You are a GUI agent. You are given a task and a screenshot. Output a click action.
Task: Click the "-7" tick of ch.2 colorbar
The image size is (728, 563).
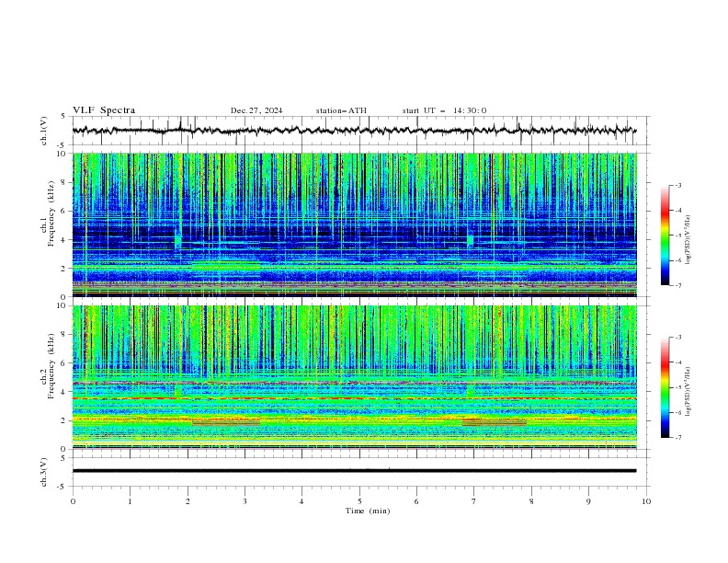678,438
